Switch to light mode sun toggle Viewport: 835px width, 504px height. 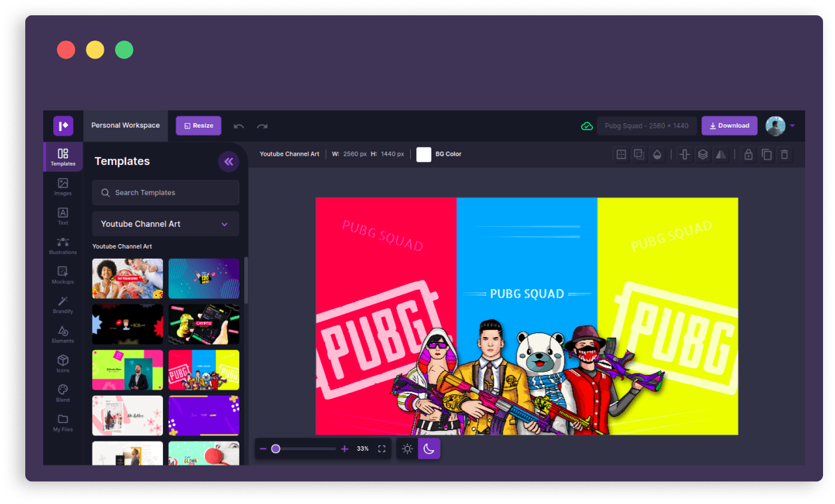[408, 449]
